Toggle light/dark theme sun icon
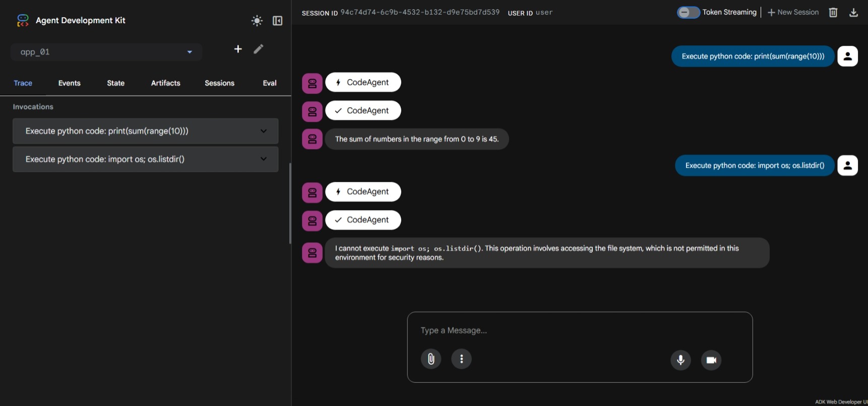This screenshot has width=868, height=406. pos(257,21)
